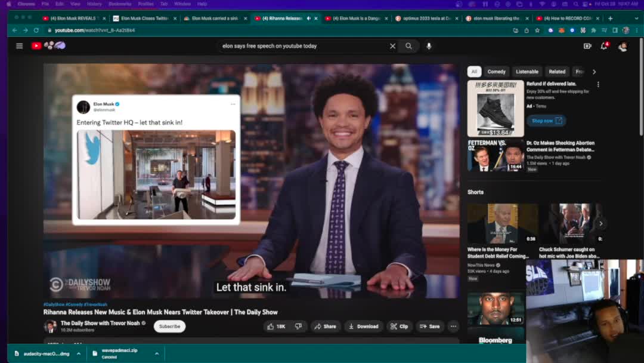The width and height of the screenshot is (644, 363).
Task: Click the browser address bar URL
Action: (x=95, y=30)
